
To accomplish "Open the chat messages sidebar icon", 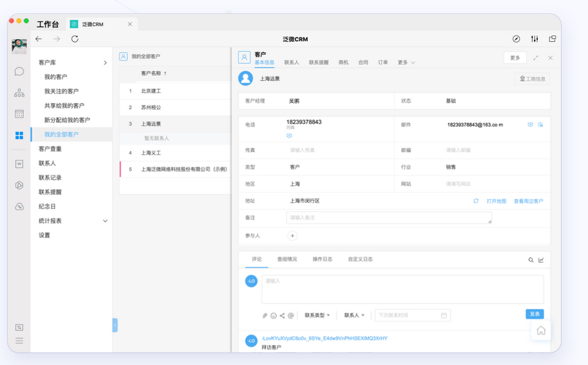I will [x=19, y=71].
